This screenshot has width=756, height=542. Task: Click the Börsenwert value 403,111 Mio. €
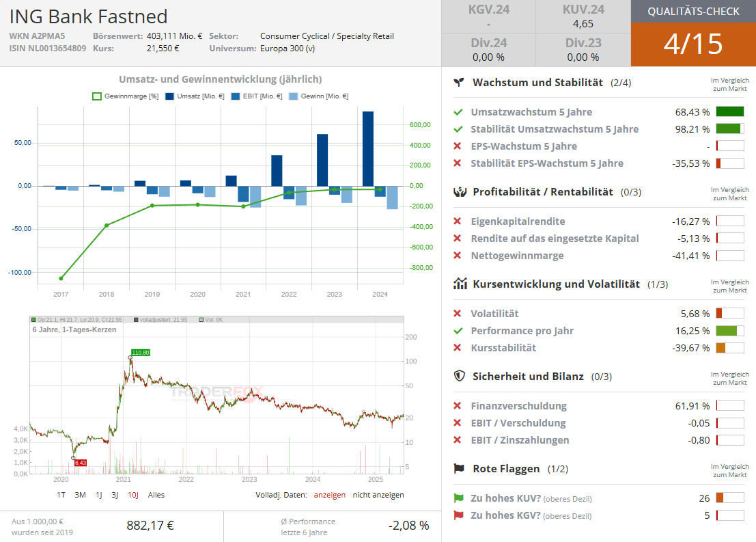click(x=175, y=36)
